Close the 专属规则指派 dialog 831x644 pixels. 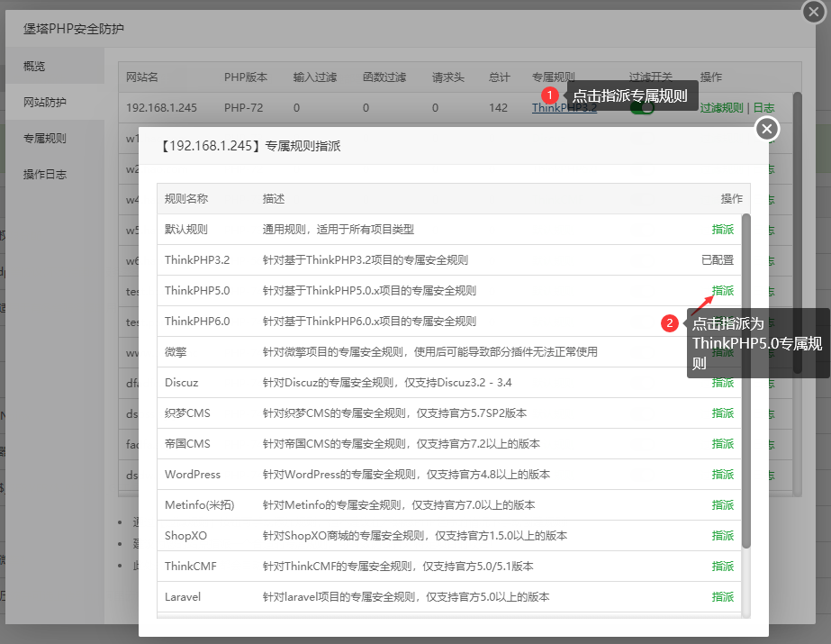[x=766, y=130]
